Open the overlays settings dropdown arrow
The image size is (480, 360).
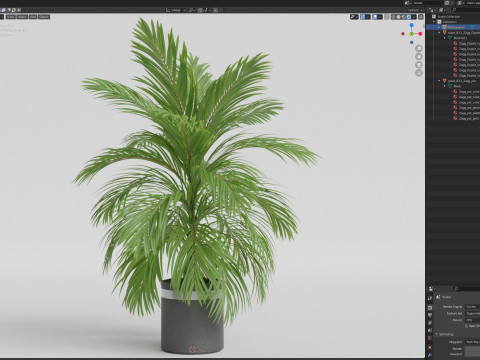(x=380, y=17)
